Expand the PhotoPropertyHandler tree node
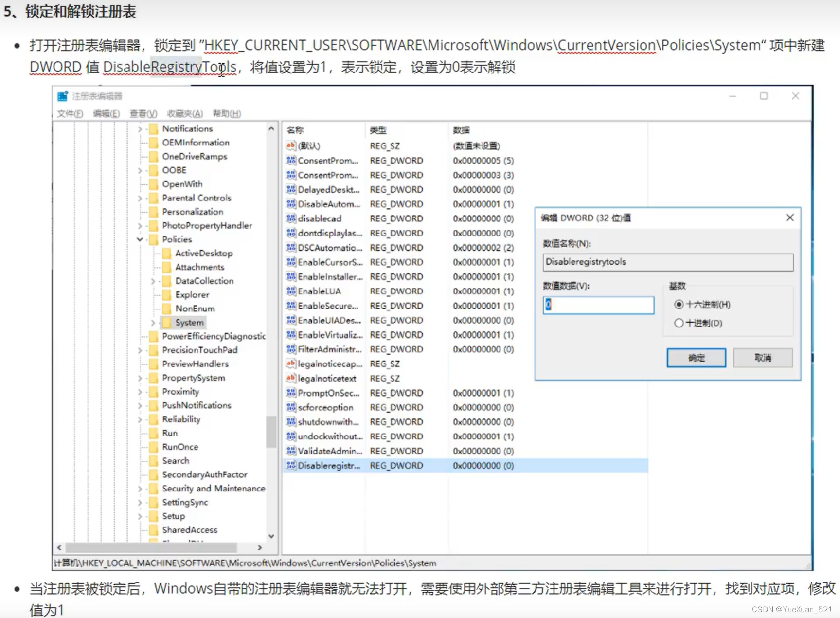 tap(140, 226)
